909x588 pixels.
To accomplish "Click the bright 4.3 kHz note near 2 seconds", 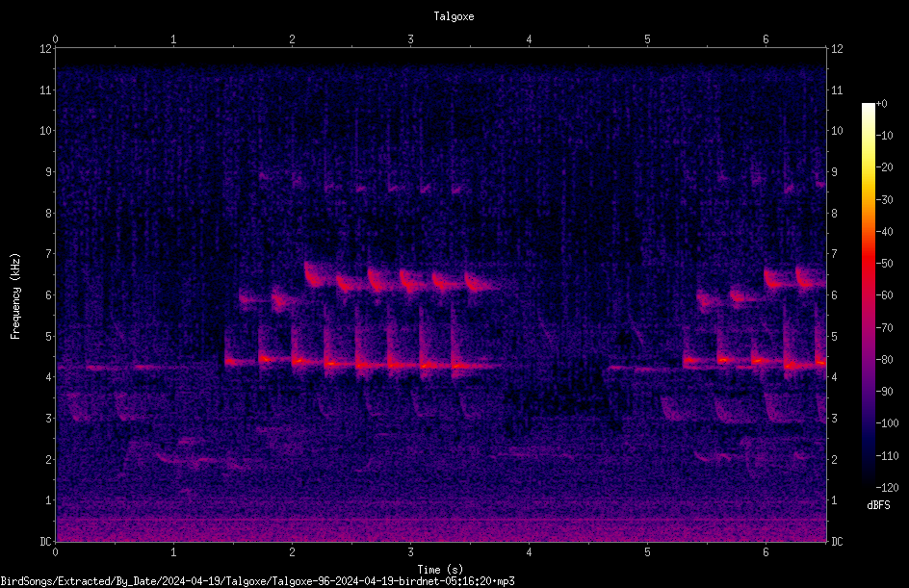I will coord(299,362).
